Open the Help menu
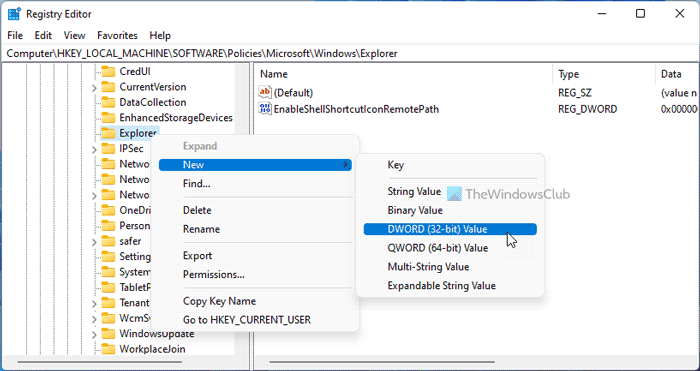 pyautogui.click(x=160, y=35)
